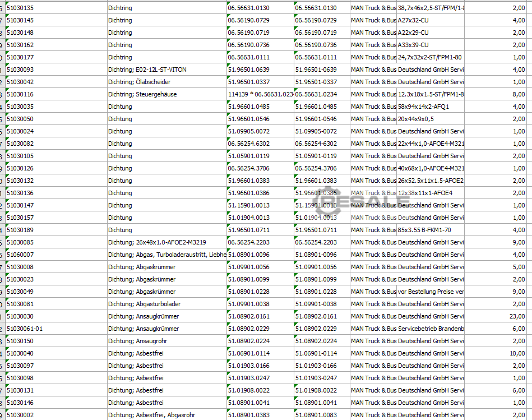
Task: Click the 'Servicebetrieb Brandenb' supplier cell
Action: click(x=430, y=329)
